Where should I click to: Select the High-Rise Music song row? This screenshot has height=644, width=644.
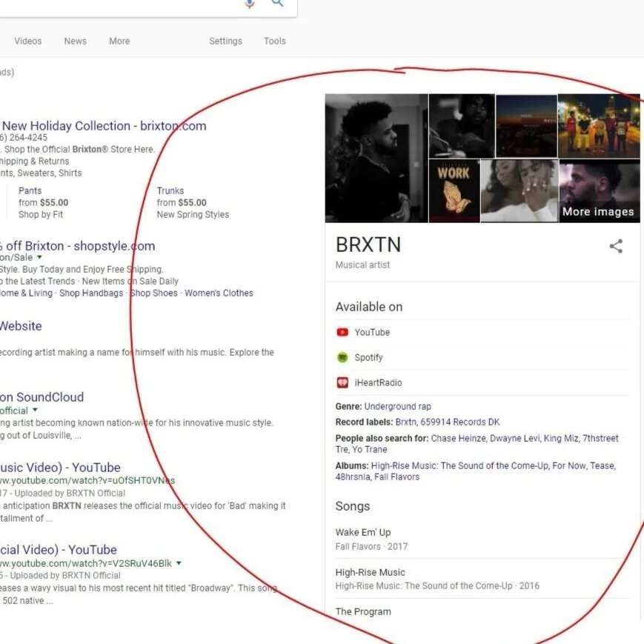[x=482, y=578]
